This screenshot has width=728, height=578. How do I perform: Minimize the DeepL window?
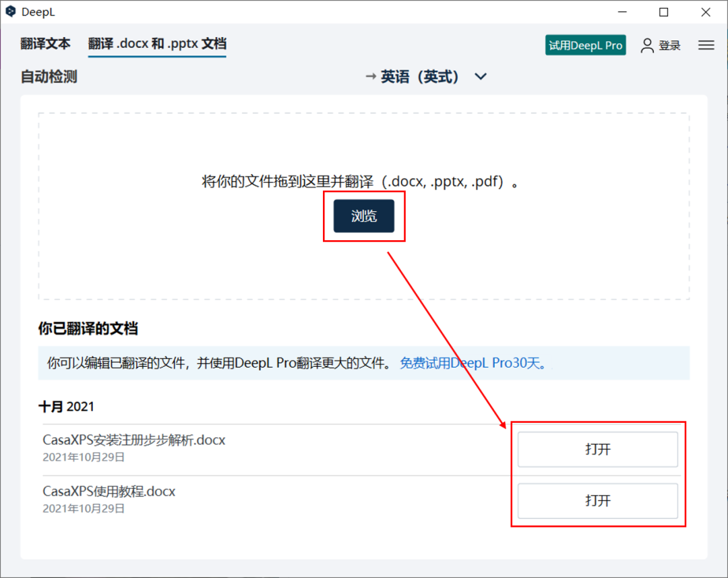pyautogui.click(x=622, y=12)
